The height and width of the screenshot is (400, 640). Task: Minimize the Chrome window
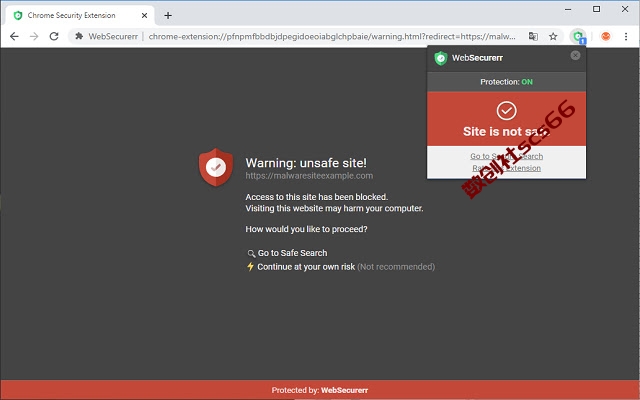(x=568, y=9)
